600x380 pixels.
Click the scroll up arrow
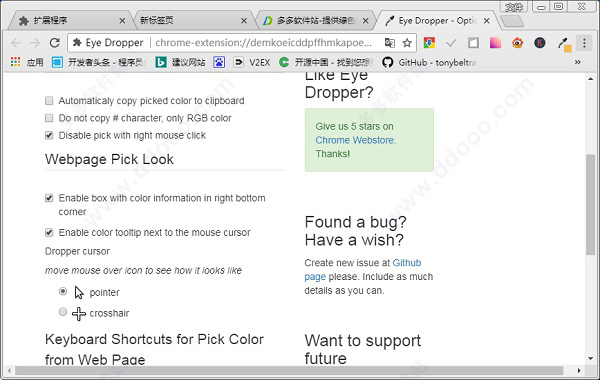pyautogui.click(x=590, y=79)
